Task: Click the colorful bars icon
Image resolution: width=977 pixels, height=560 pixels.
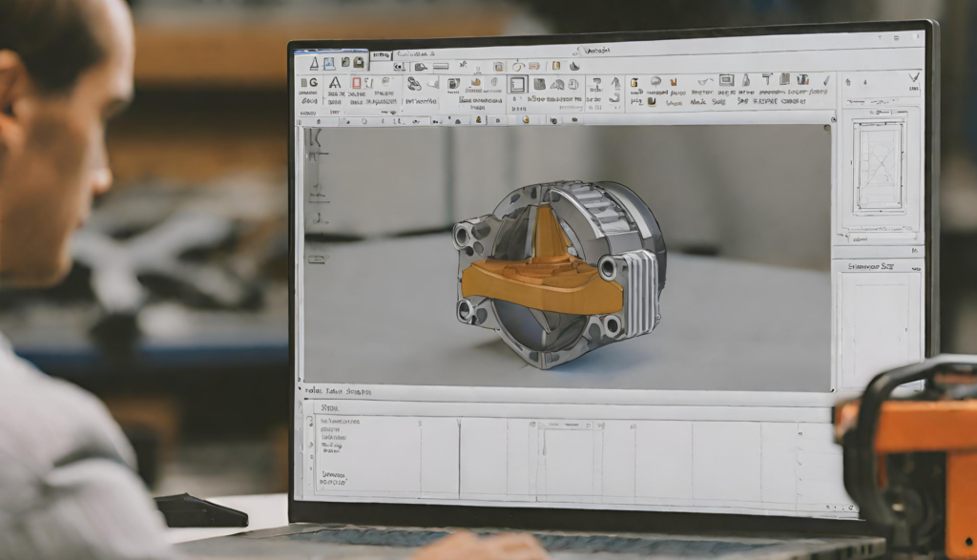Action: point(802,79)
